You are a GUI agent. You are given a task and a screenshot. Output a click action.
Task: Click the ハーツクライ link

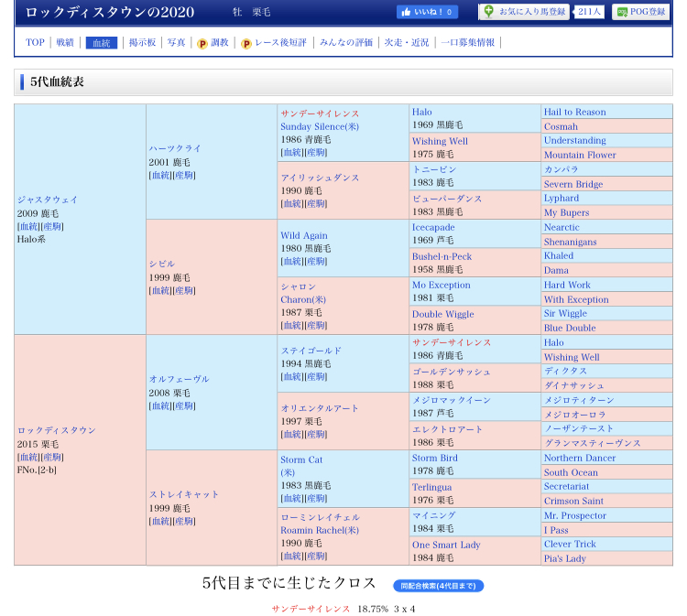click(x=175, y=148)
